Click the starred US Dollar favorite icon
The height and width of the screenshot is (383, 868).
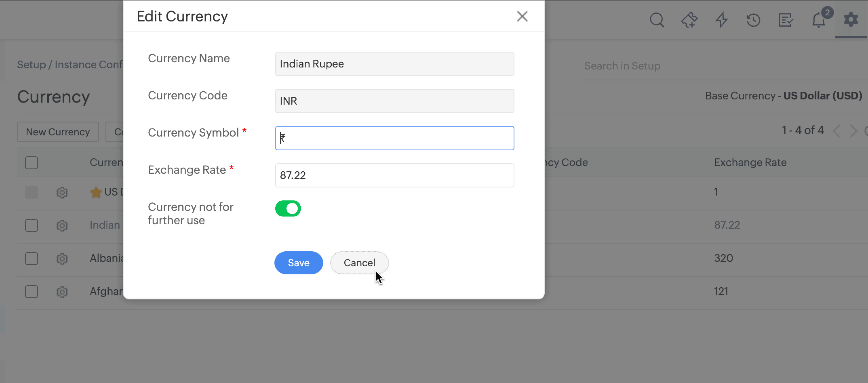(x=96, y=192)
